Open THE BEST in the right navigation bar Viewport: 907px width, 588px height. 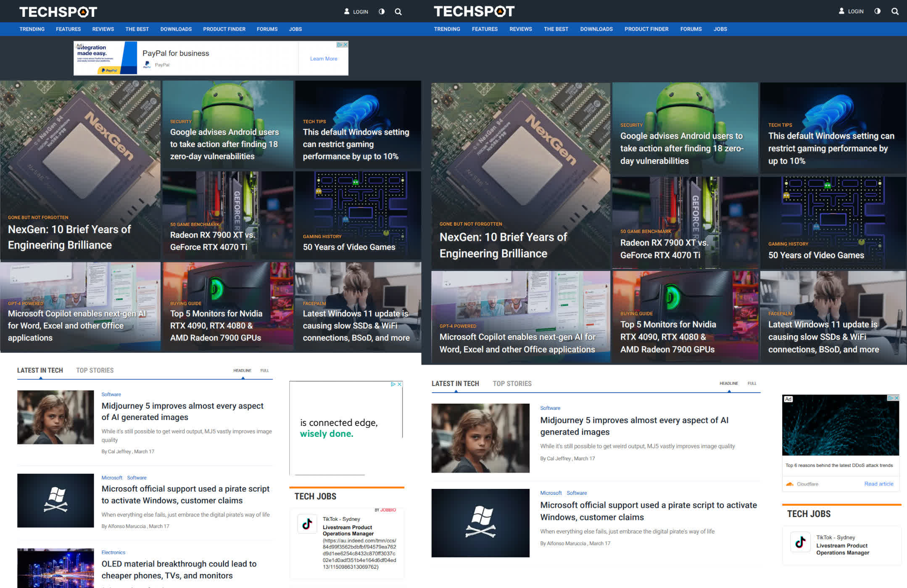pyautogui.click(x=556, y=29)
